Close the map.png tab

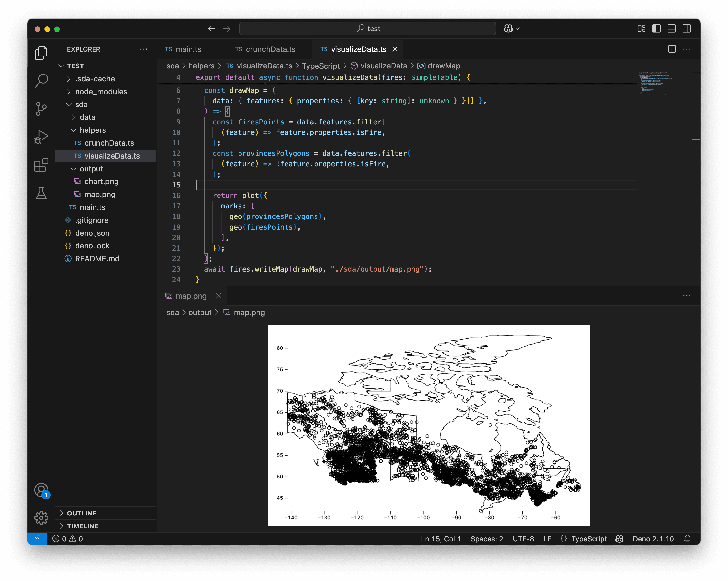(x=219, y=296)
